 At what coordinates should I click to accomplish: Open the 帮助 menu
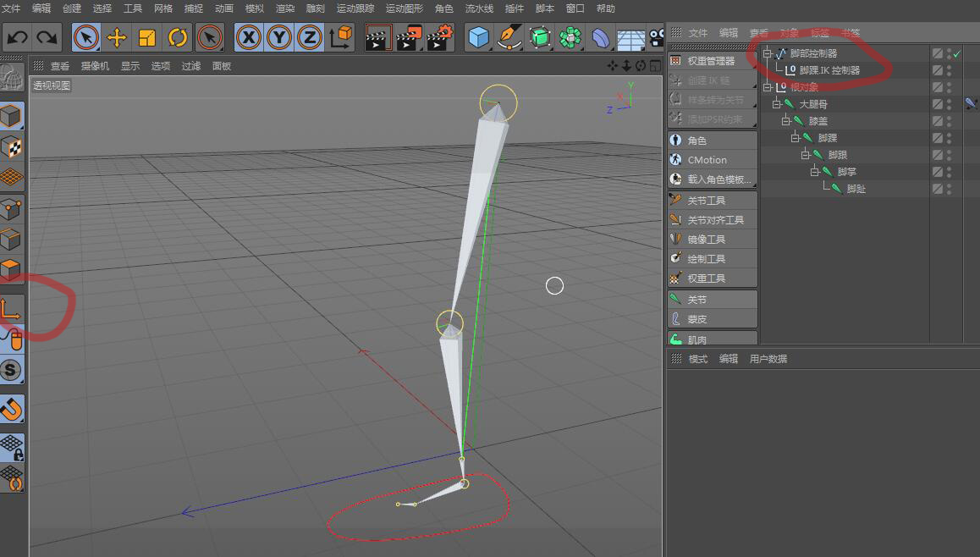pos(606,8)
